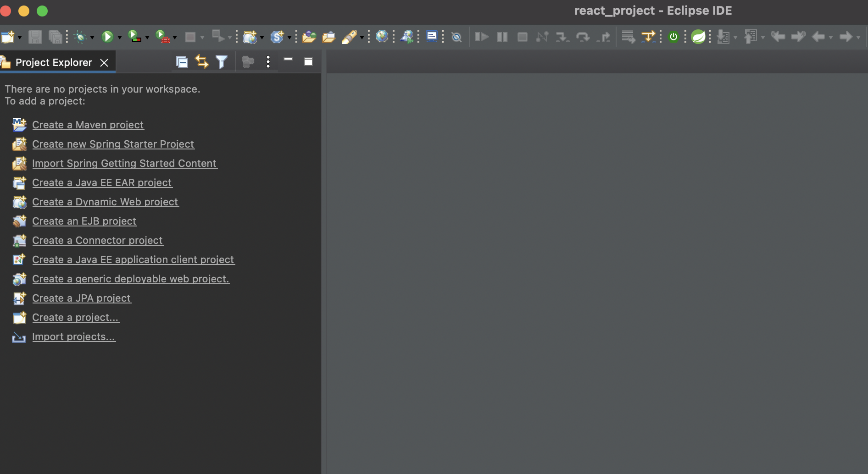Click 'Create a Java EE application client project'
This screenshot has width=868, height=474.
click(133, 259)
